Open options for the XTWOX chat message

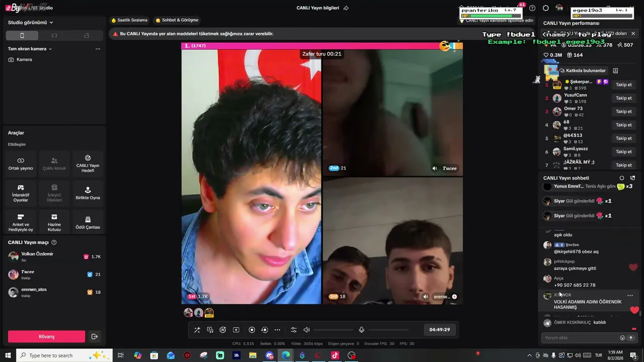click(x=630, y=296)
